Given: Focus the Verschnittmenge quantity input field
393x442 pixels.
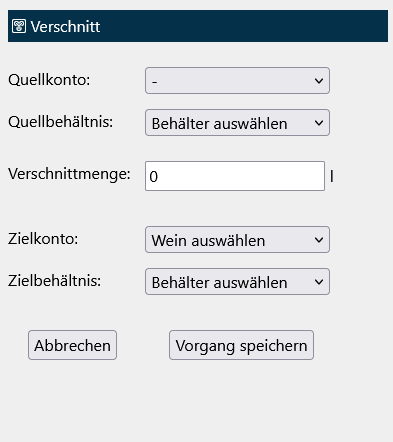Looking at the screenshot, I should click(x=235, y=176).
